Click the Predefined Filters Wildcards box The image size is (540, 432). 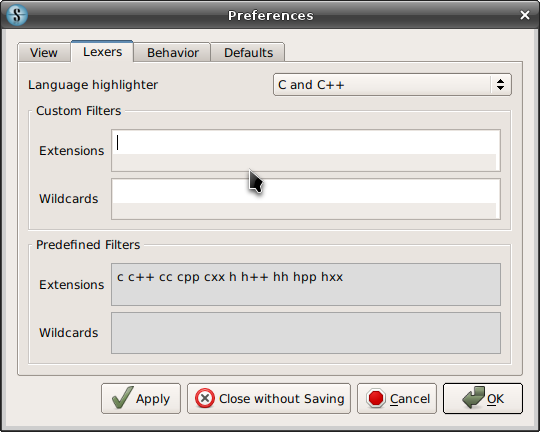[306, 333]
